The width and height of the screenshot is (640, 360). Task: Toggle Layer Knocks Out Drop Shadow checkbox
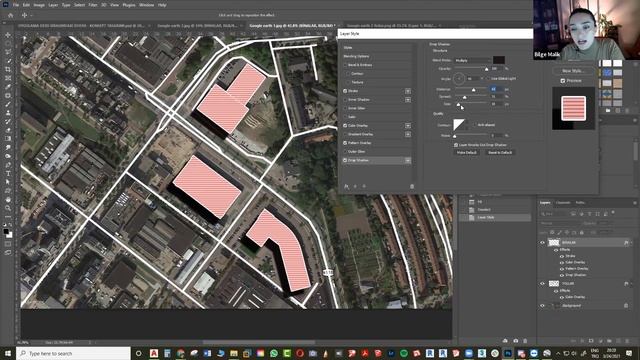(x=456, y=145)
